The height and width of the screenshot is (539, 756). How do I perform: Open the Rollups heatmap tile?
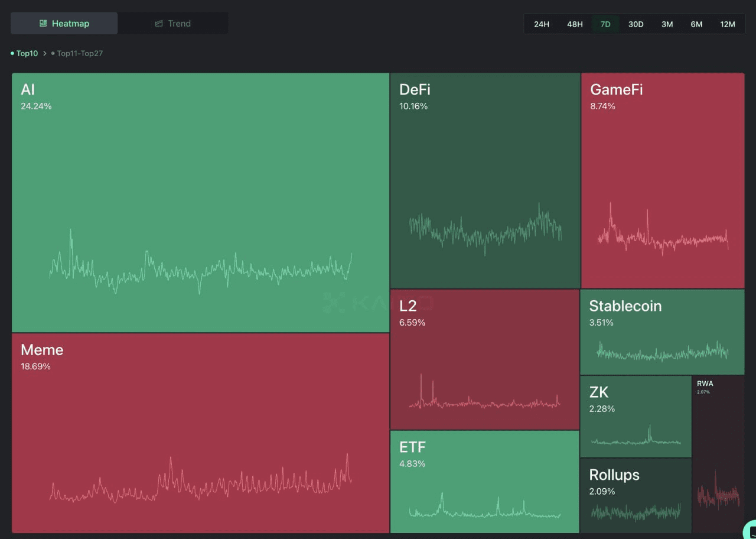(636, 496)
